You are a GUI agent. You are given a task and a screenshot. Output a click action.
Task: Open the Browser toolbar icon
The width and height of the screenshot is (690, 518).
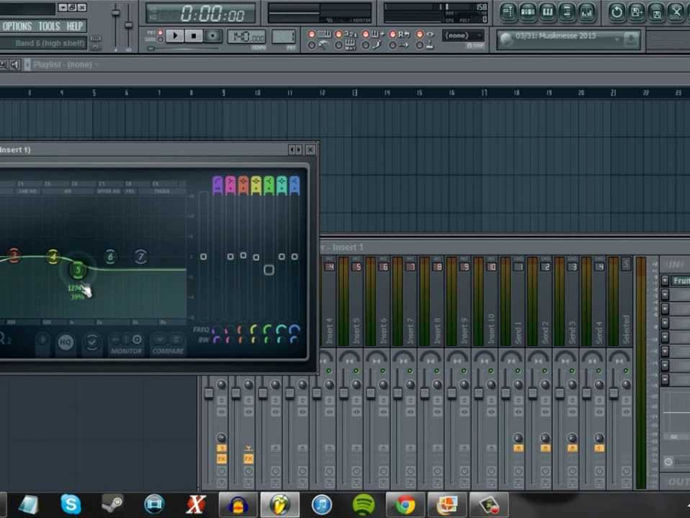point(567,12)
